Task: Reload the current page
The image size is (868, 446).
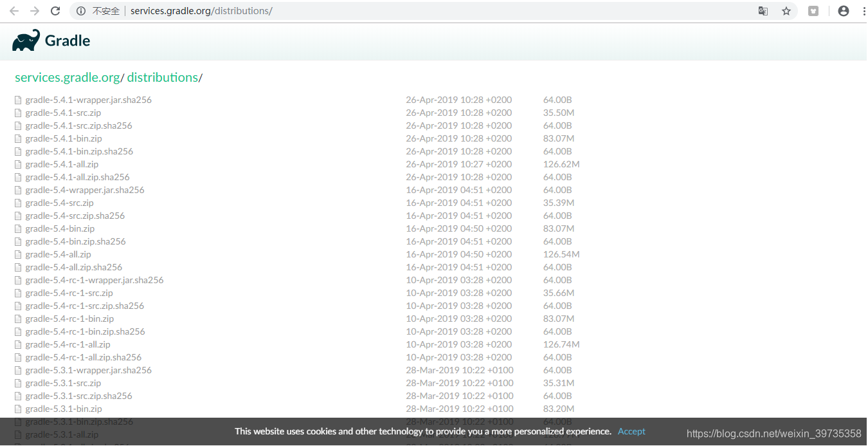Action: pyautogui.click(x=56, y=11)
